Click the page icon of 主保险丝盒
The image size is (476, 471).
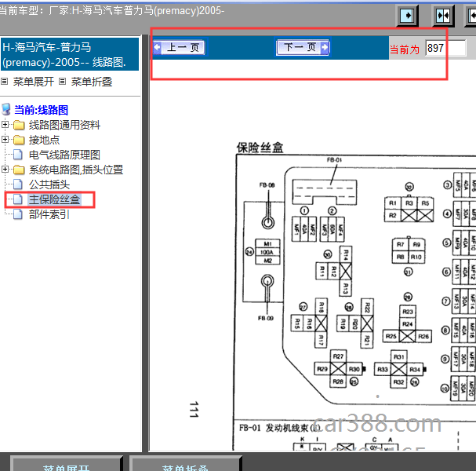click(x=18, y=199)
